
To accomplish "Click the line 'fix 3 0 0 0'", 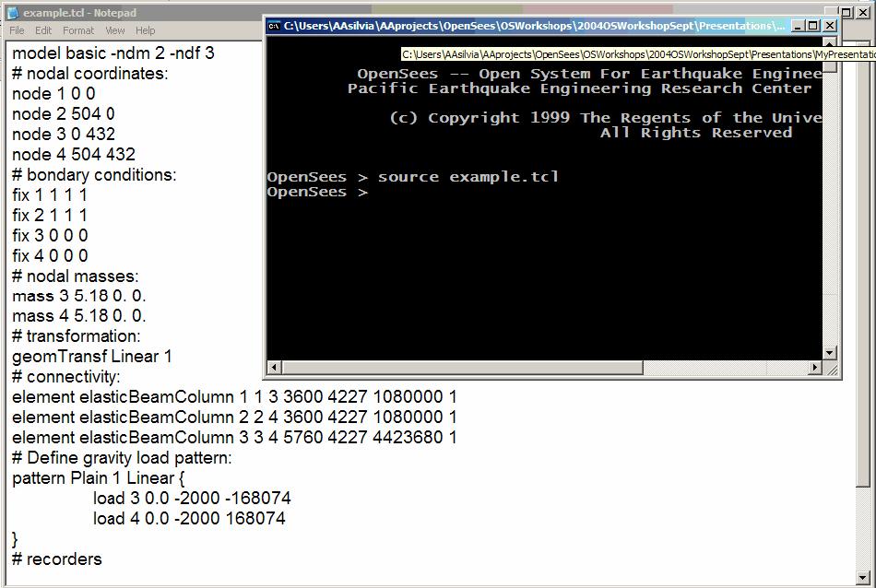I will pyautogui.click(x=51, y=235).
